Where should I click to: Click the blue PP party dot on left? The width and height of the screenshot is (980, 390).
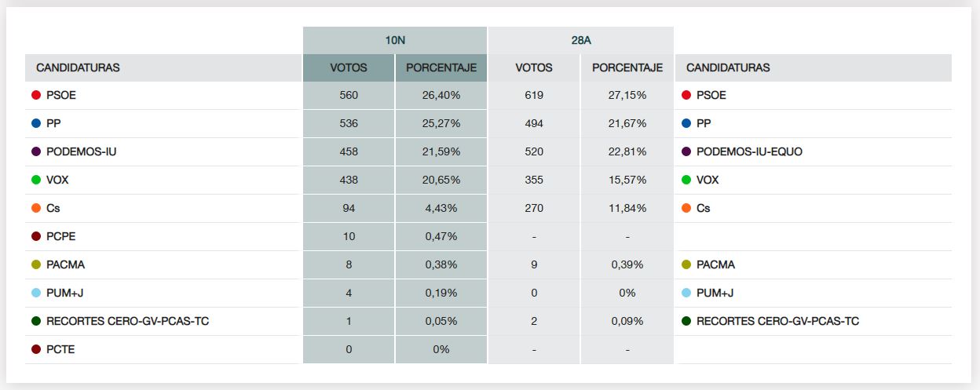[35, 123]
